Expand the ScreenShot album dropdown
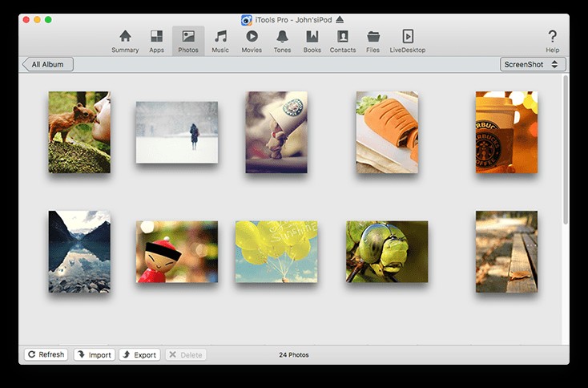Viewport: 588px width, 388px height. (x=533, y=64)
